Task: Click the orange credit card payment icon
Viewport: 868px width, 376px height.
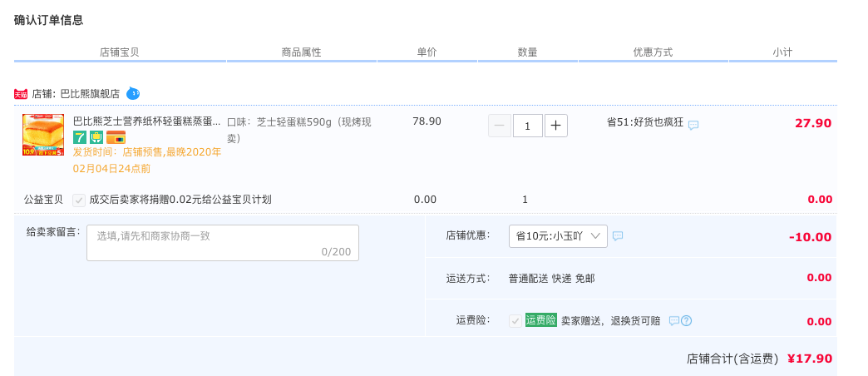Action: tap(116, 136)
